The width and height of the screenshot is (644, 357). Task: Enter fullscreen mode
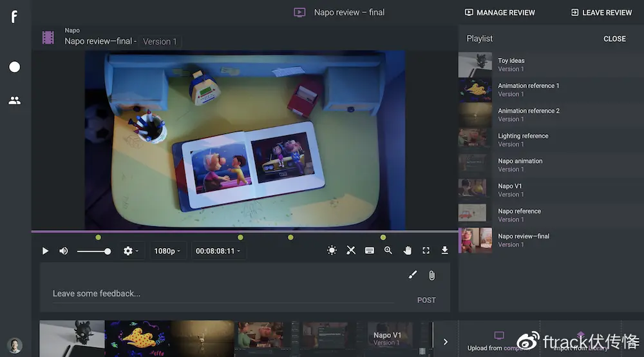tap(426, 251)
